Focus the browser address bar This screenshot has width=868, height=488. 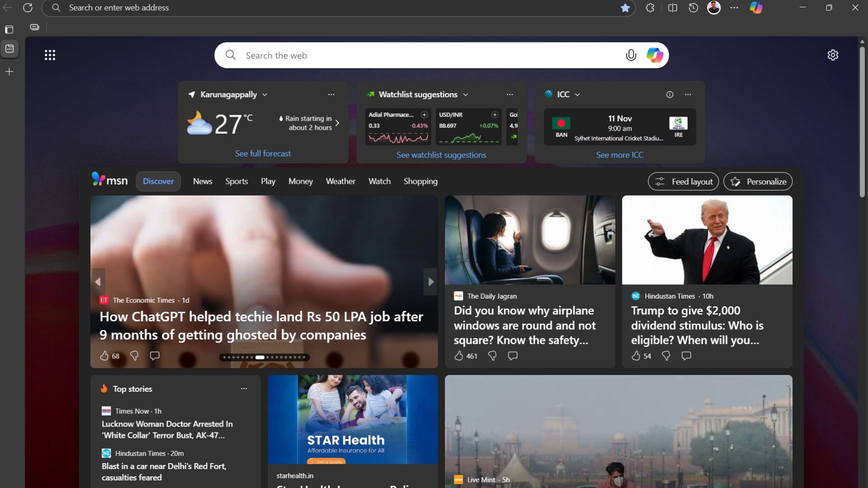point(339,8)
